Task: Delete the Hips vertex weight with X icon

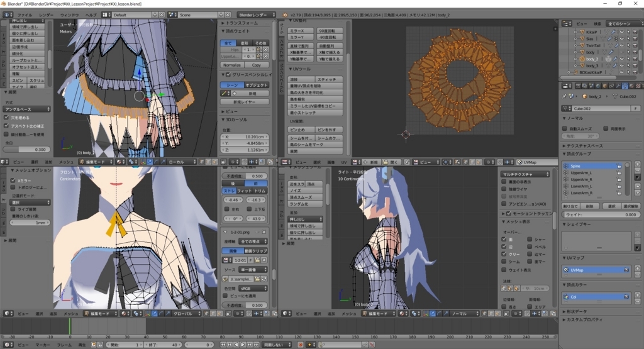Action: tap(265, 50)
